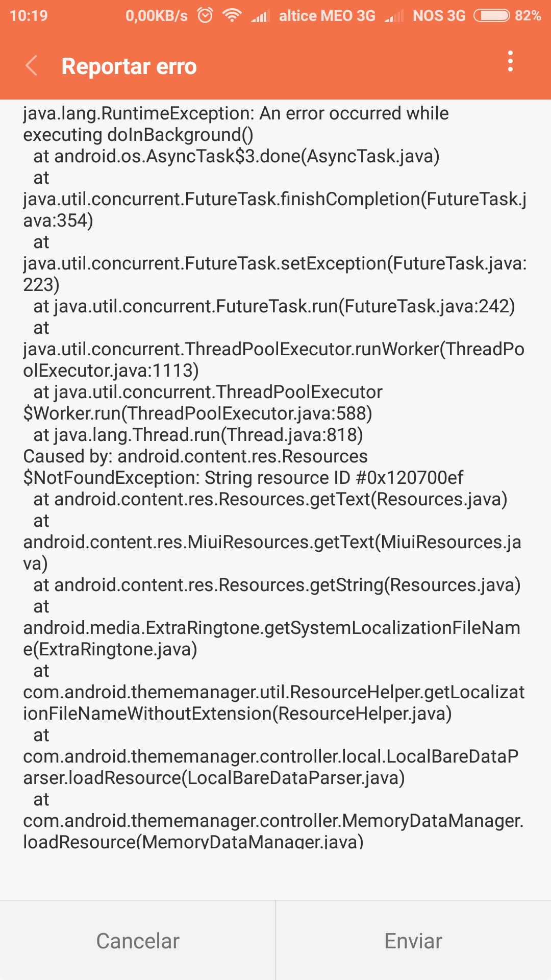Viewport: 551px width, 980px height.
Task: Tap the battery level icon
Action: coord(491,16)
